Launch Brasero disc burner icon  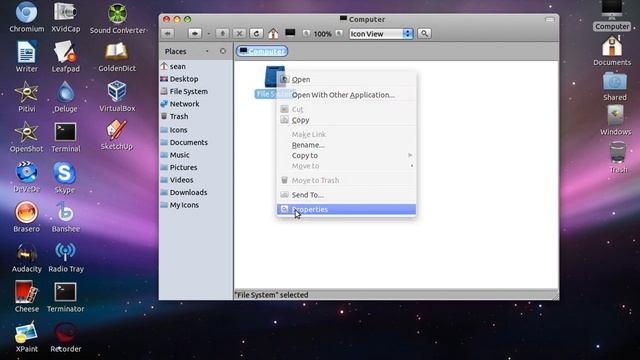point(27,217)
